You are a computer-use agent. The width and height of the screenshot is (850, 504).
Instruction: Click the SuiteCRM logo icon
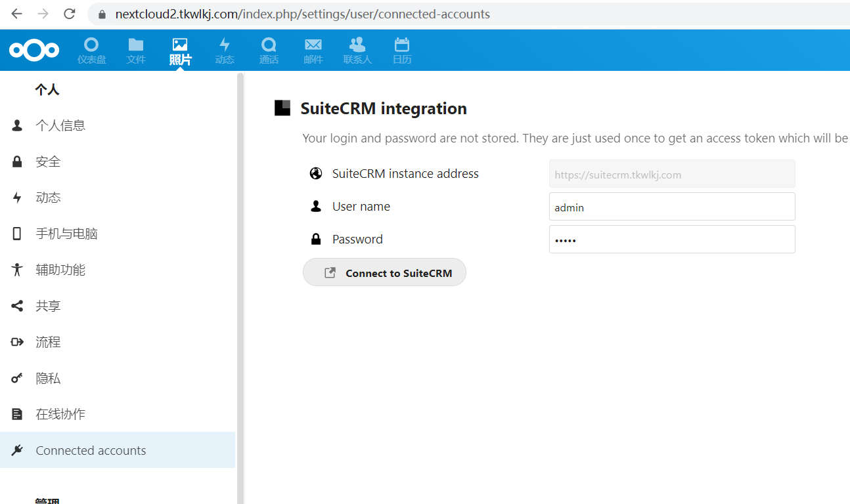point(282,108)
